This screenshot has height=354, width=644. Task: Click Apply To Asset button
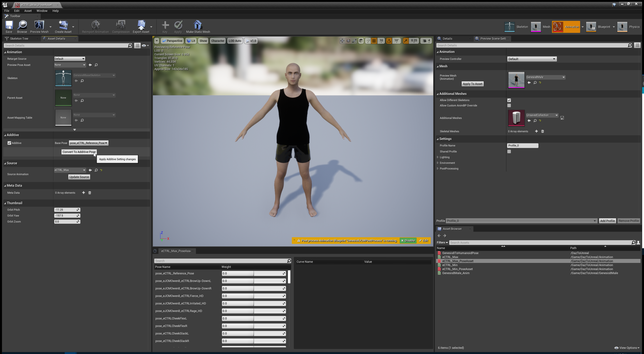click(472, 84)
